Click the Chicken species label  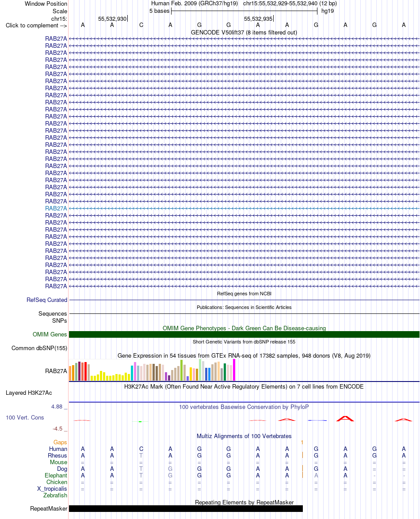[x=57, y=482]
